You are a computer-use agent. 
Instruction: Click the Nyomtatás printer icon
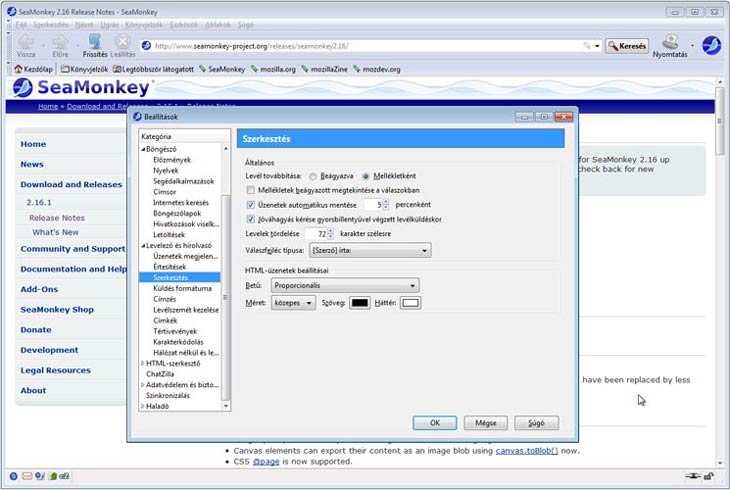[x=670, y=41]
